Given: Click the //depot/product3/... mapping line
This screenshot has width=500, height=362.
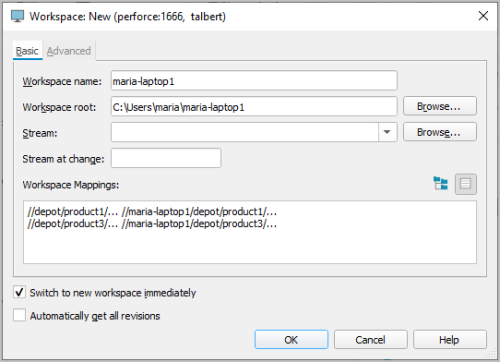Looking at the screenshot, I should (x=152, y=224).
